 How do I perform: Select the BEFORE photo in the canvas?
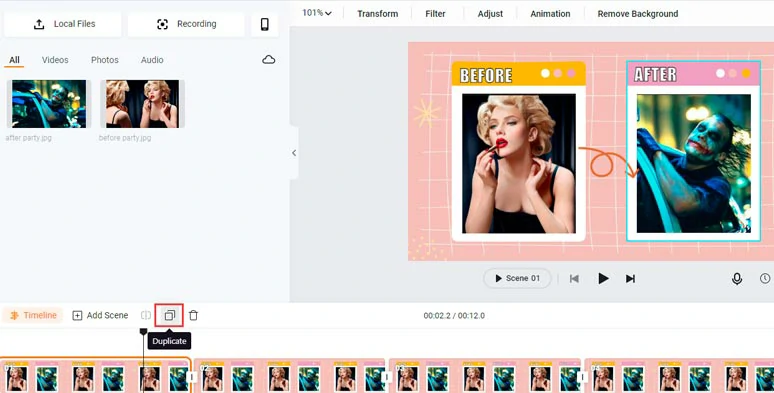pyautogui.click(x=519, y=163)
